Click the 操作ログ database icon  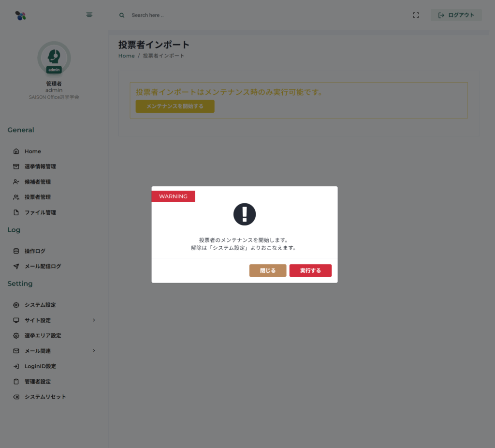(x=16, y=251)
